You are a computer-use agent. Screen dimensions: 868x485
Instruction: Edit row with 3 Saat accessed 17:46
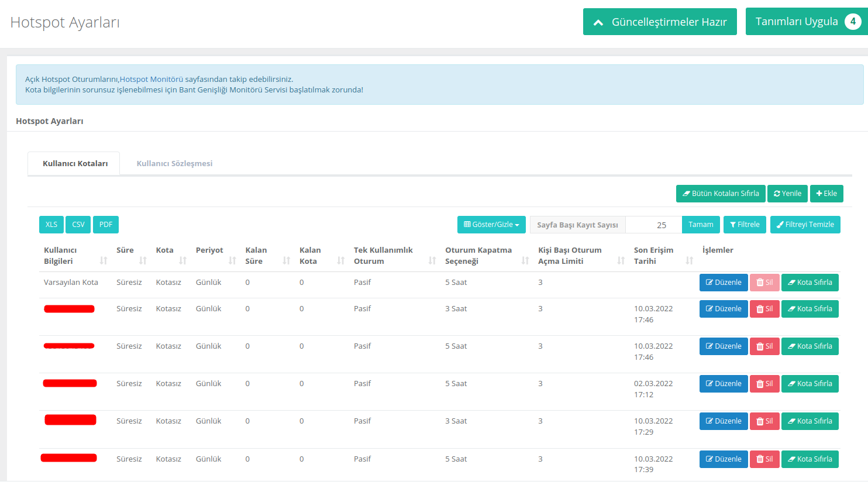point(724,309)
